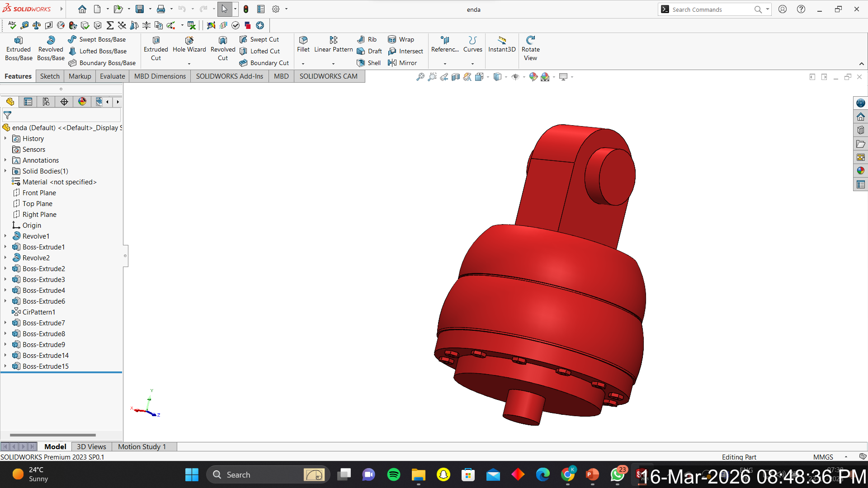The image size is (868, 488).
Task: Click the Hole Wizard icon
Action: point(189,41)
